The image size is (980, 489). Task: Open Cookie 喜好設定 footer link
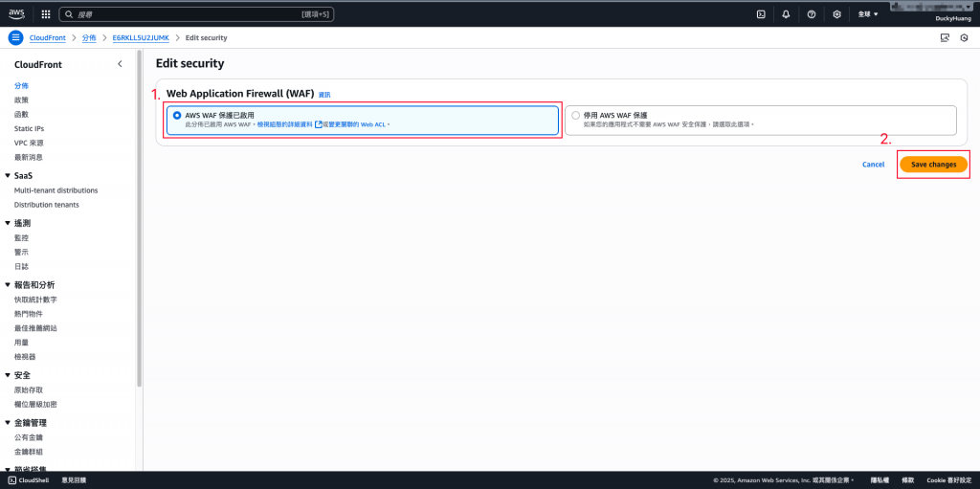pos(948,480)
